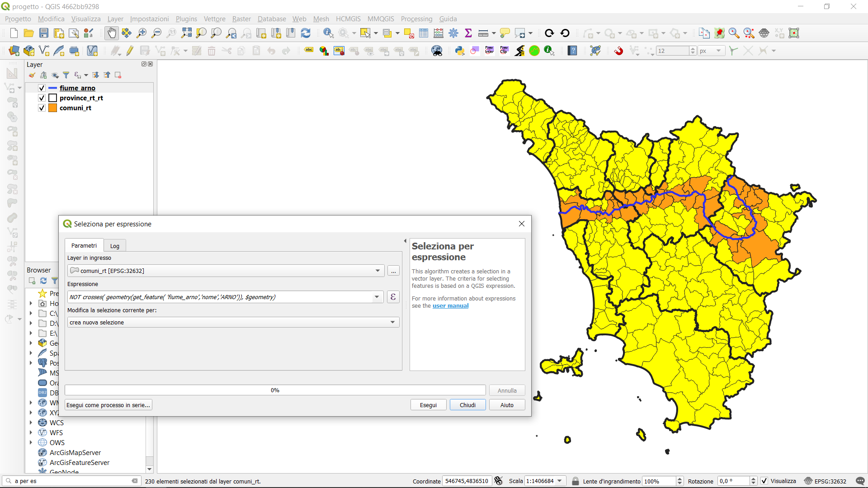The width and height of the screenshot is (868, 488).
Task: Follow the user manual link
Action: [x=450, y=306]
